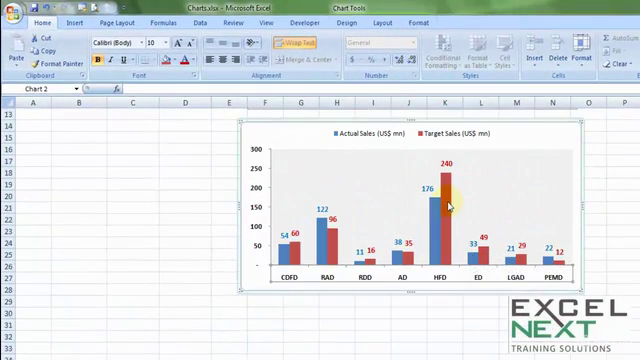Switch to the Formulas tab
Image resolution: width=640 pixels, height=360 pixels.
(163, 23)
